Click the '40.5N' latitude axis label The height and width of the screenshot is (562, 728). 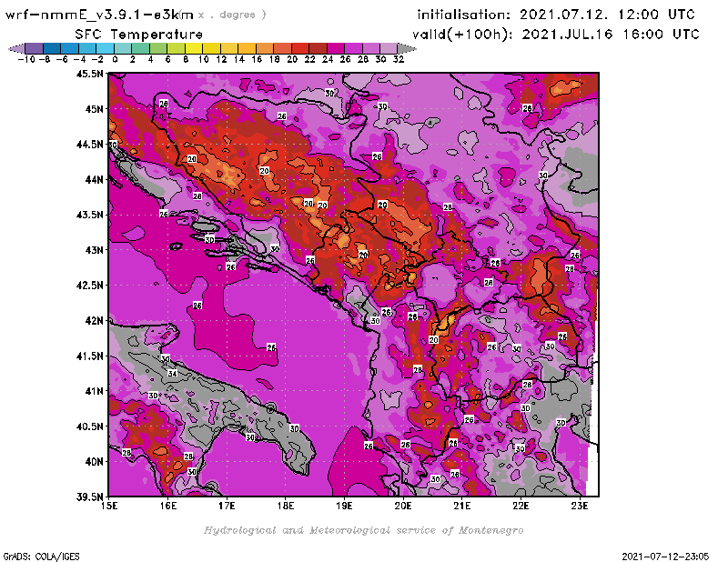point(89,427)
